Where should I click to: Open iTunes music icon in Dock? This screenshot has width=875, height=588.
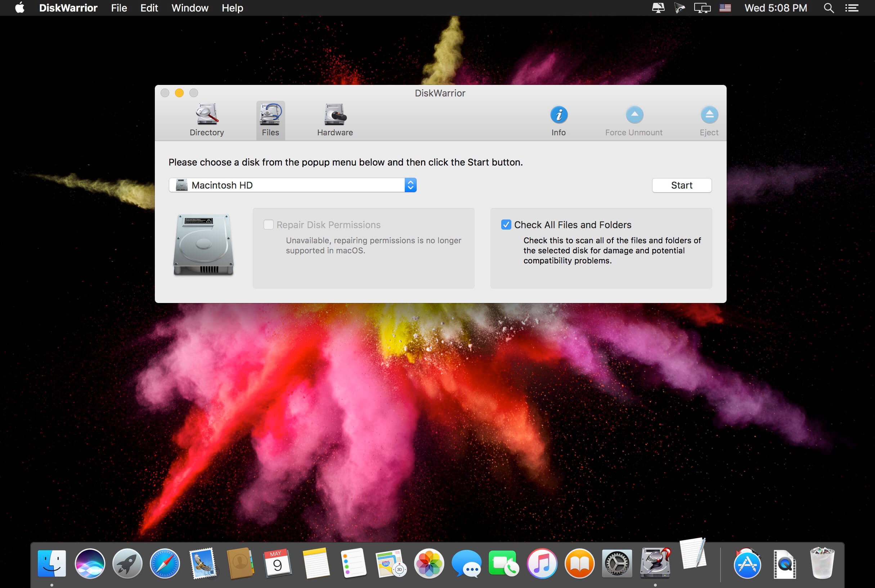coord(542,563)
